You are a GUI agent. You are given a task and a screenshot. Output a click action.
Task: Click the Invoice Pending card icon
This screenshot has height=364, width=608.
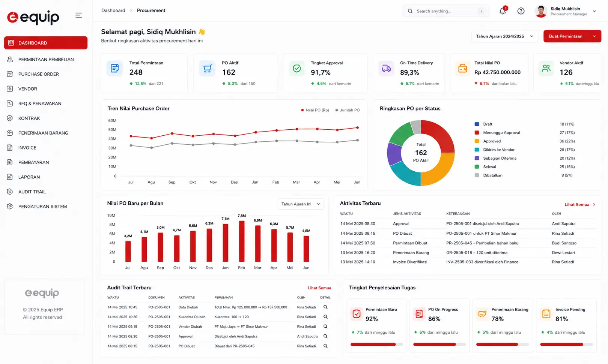546,313
